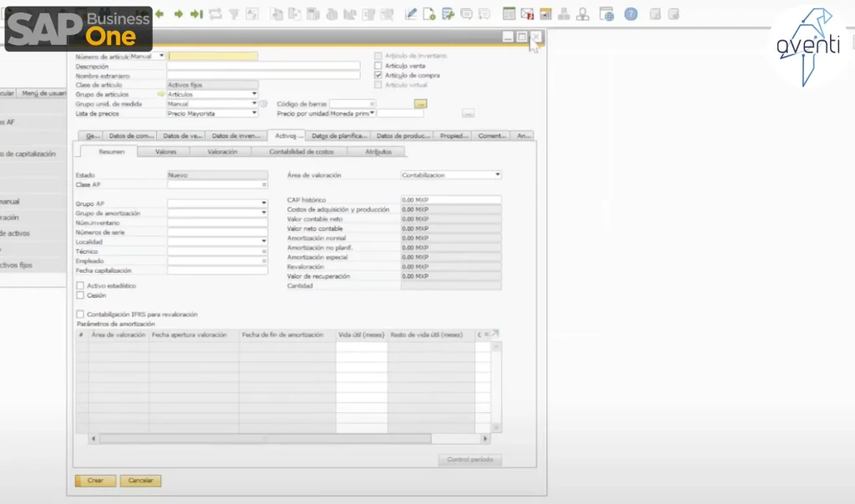Screen dimensions: 855x504
Task: Uncheck the Artículo de compra checkbox
Action: coord(378,75)
